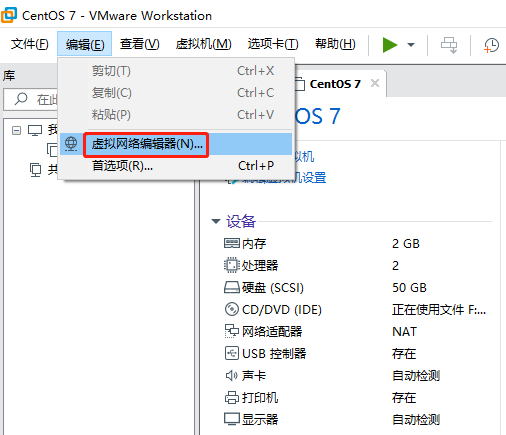Click the 正在使用文件 F:... value
The image size is (506, 435).
click(x=439, y=310)
